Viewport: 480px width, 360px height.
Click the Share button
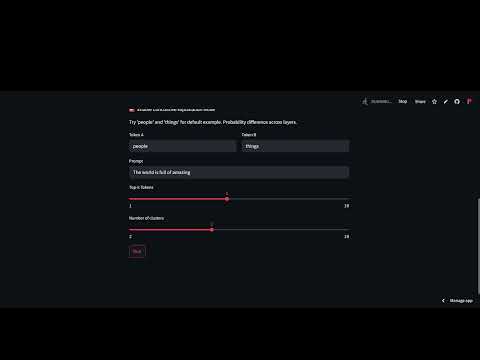(x=420, y=102)
